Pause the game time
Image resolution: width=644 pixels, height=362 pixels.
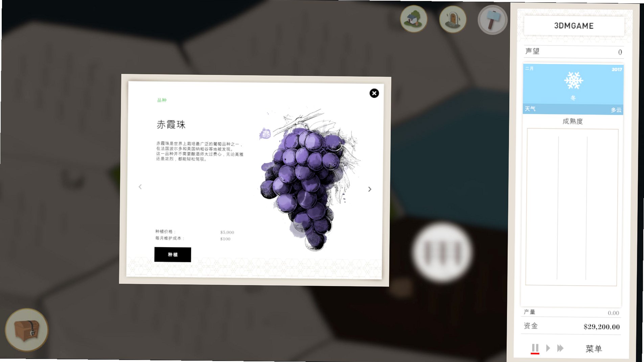click(x=535, y=348)
